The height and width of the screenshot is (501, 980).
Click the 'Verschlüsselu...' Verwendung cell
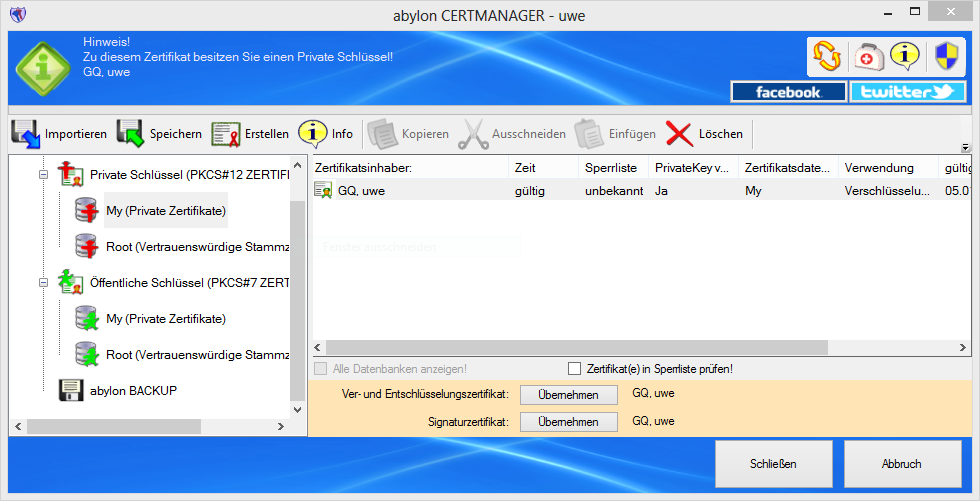click(x=887, y=191)
